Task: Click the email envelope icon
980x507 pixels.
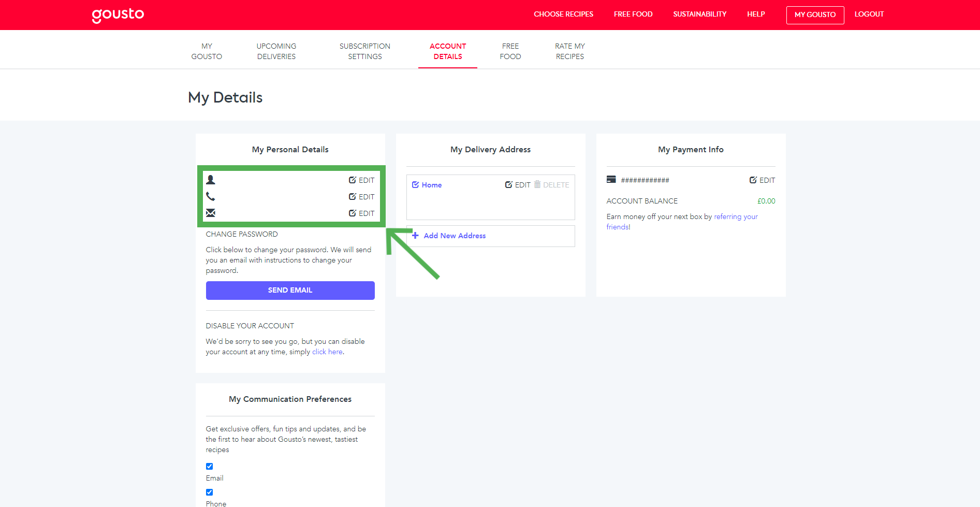Action: [x=211, y=213]
